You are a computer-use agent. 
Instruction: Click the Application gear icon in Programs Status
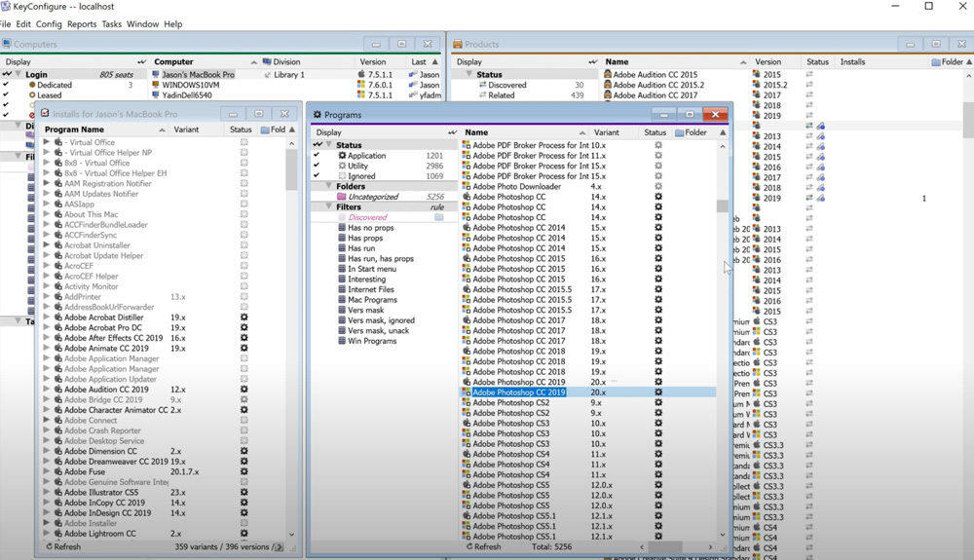(342, 156)
